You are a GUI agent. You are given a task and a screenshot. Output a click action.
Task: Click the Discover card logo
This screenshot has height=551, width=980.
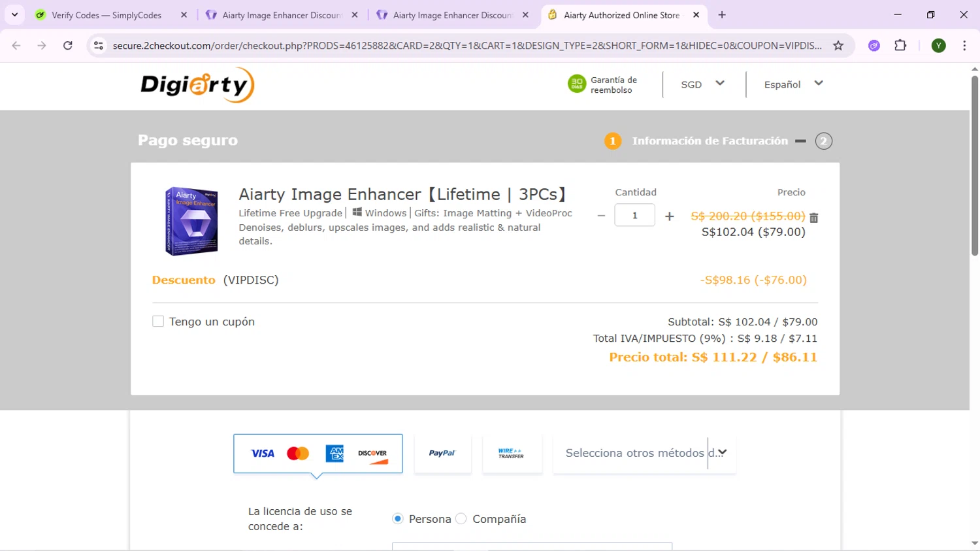click(372, 456)
